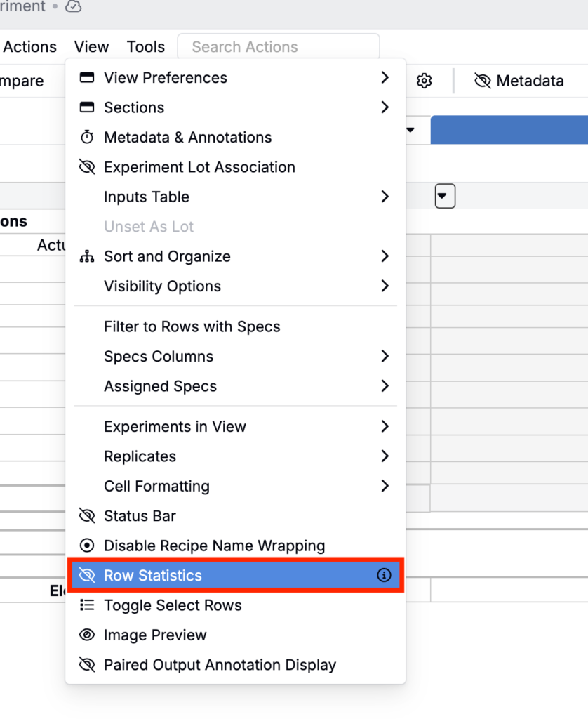Toggle Paired Output Annotation Display
This screenshot has height=719, width=588.
[x=220, y=665]
